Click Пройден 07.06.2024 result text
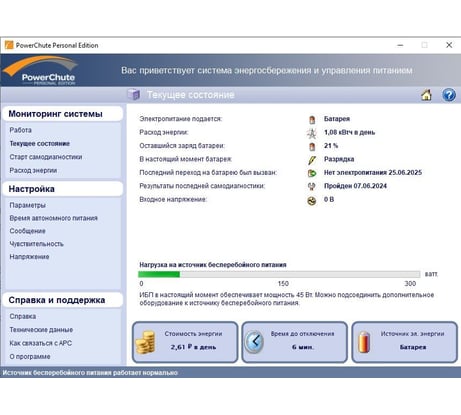 [355, 186]
